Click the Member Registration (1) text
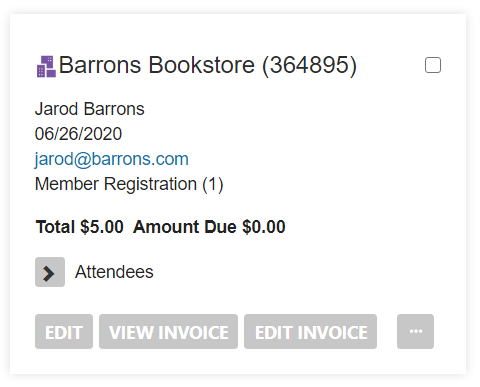 (129, 184)
